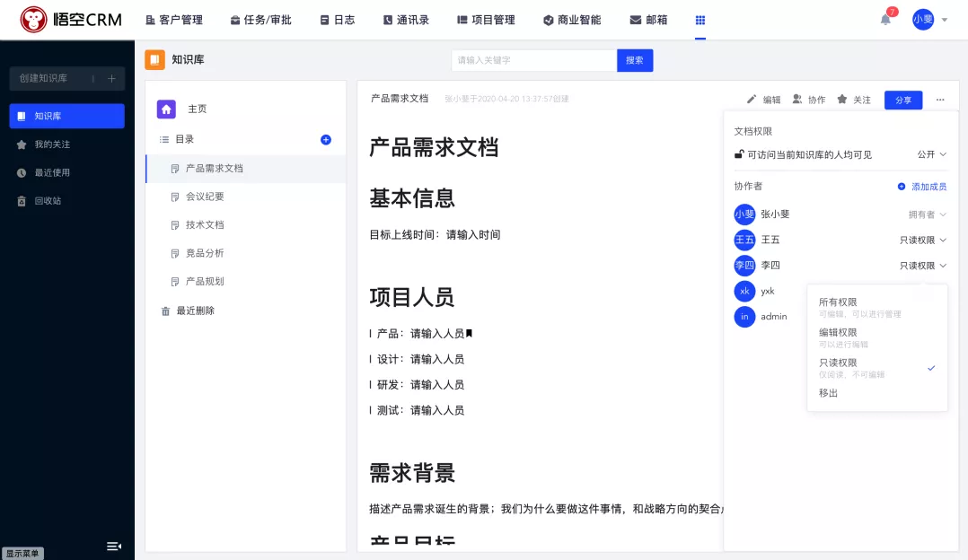The height and width of the screenshot is (560, 968).
Task: Go to 我的关注 in sidebar
Action: 52,144
